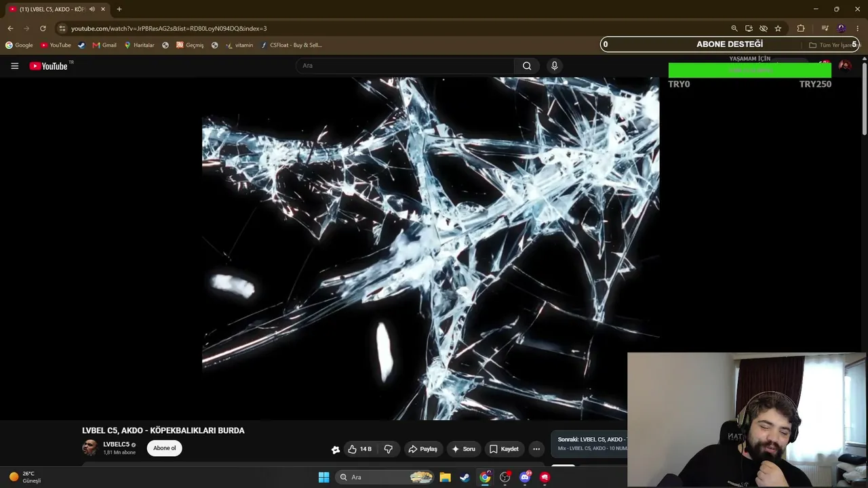The height and width of the screenshot is (488, 868).
Task: Open the Google bookmark
Action: coord(19,45)
